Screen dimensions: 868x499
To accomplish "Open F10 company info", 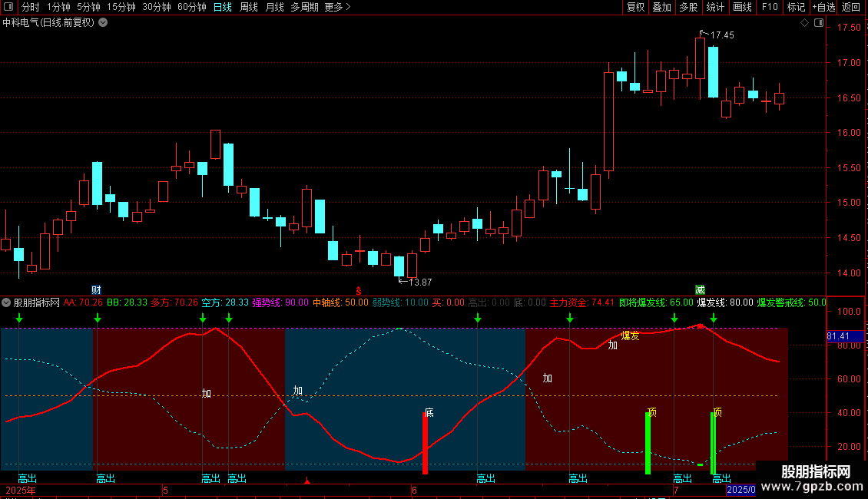I will pyautogui.click(x=770, y=7).
